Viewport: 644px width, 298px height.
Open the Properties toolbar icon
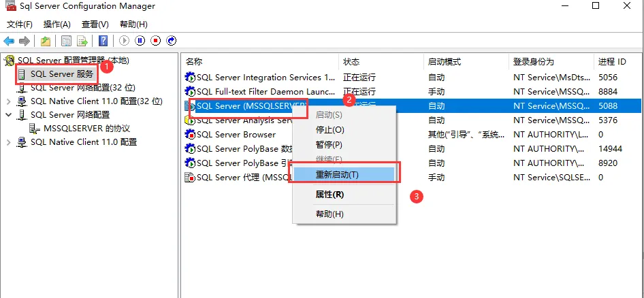pyautogui.click(x=66, y=41)
